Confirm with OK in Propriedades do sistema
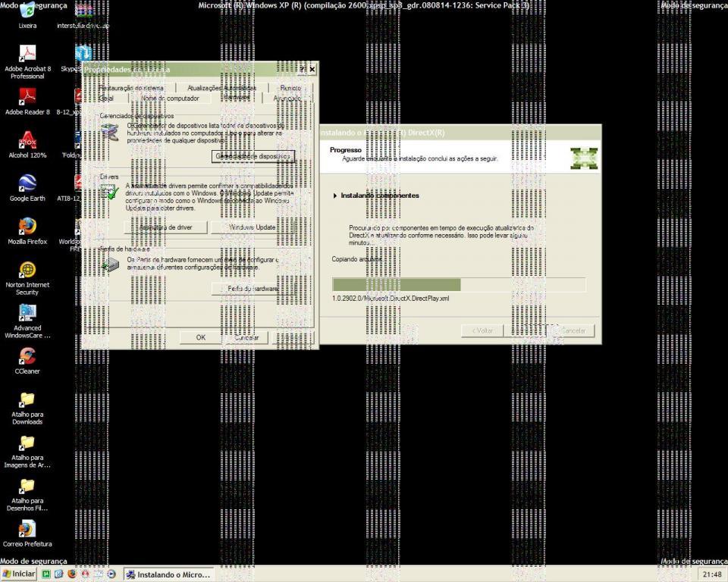728x582 pixels. (200, 337)
